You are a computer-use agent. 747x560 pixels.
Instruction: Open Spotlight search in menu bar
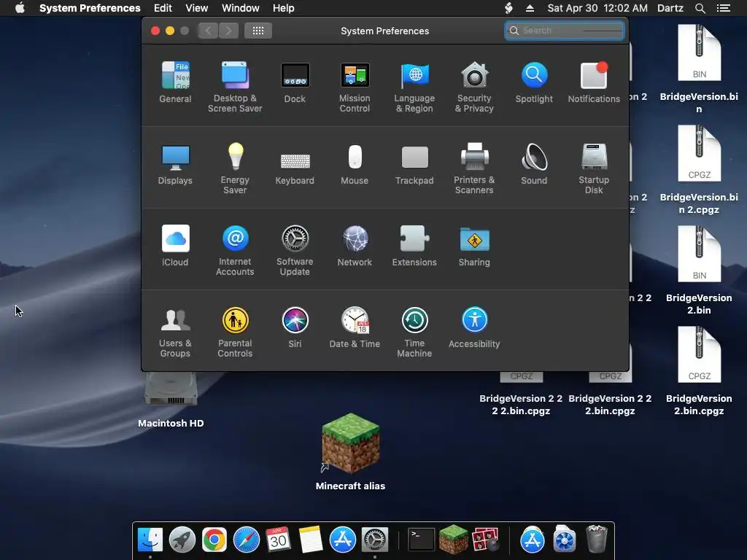point(700,8)
